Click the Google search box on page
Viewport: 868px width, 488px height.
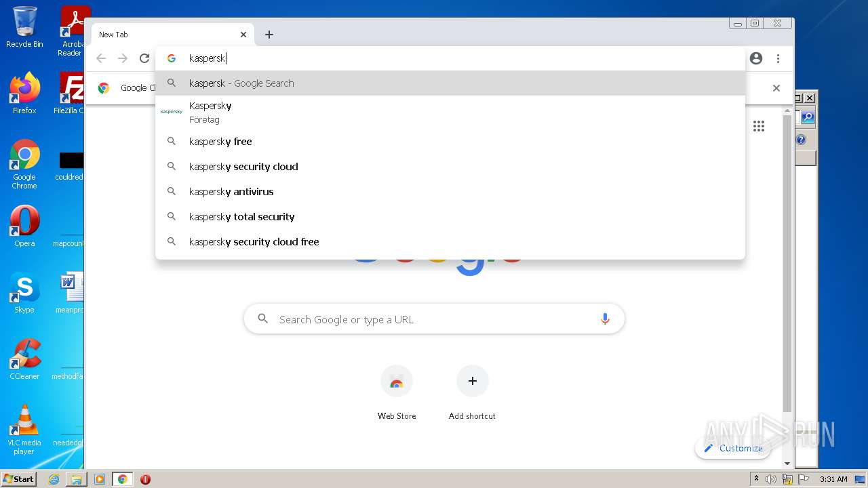434,319
